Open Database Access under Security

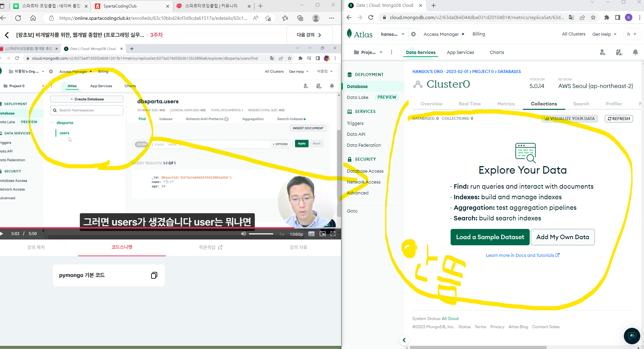[365, 171]
